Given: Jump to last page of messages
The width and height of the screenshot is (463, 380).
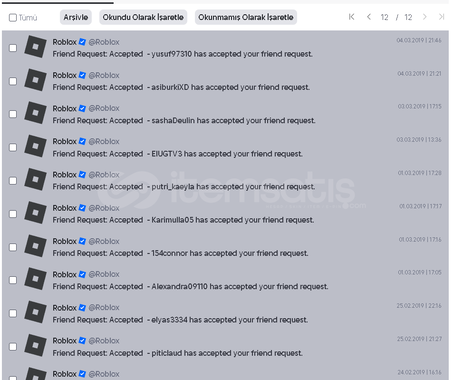Looking at the screenshot, I should click(442, 17).
